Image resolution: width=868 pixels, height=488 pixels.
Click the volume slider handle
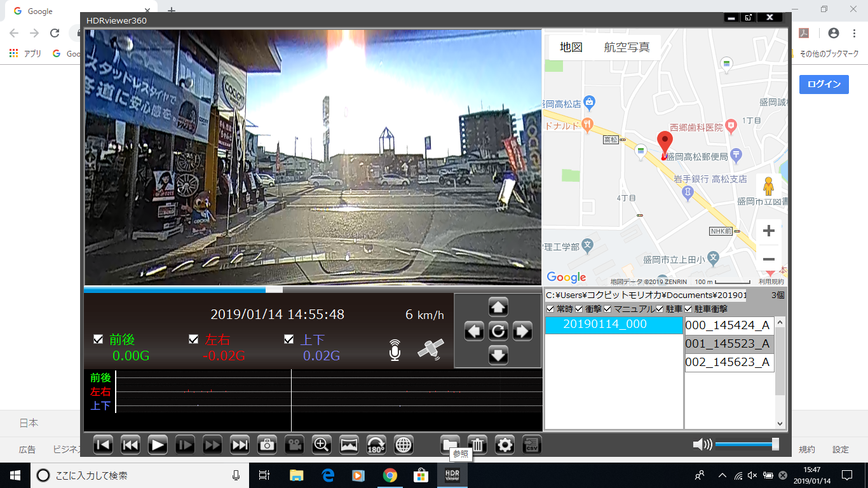click(775, 444)
